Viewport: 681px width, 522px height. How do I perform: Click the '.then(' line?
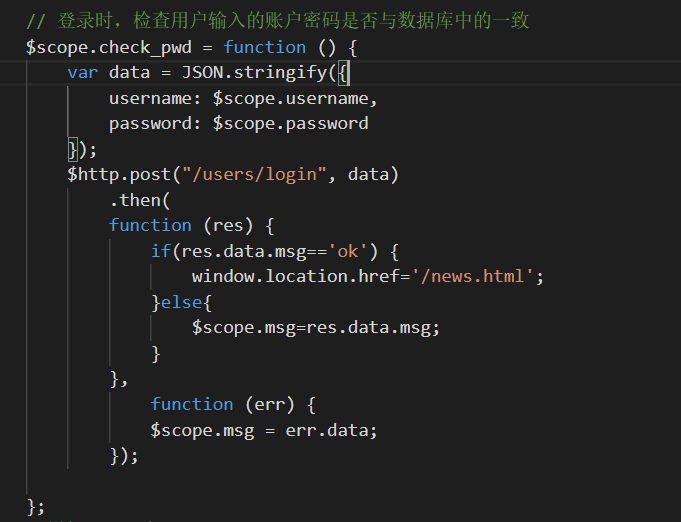click(140, 200)
